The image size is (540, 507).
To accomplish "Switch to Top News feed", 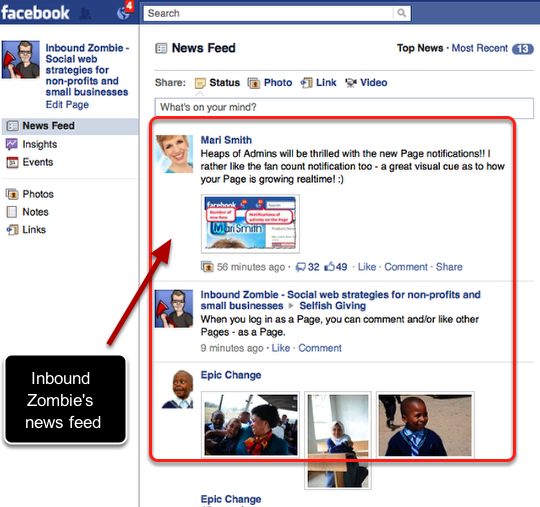I will click(x=420, y=48).
